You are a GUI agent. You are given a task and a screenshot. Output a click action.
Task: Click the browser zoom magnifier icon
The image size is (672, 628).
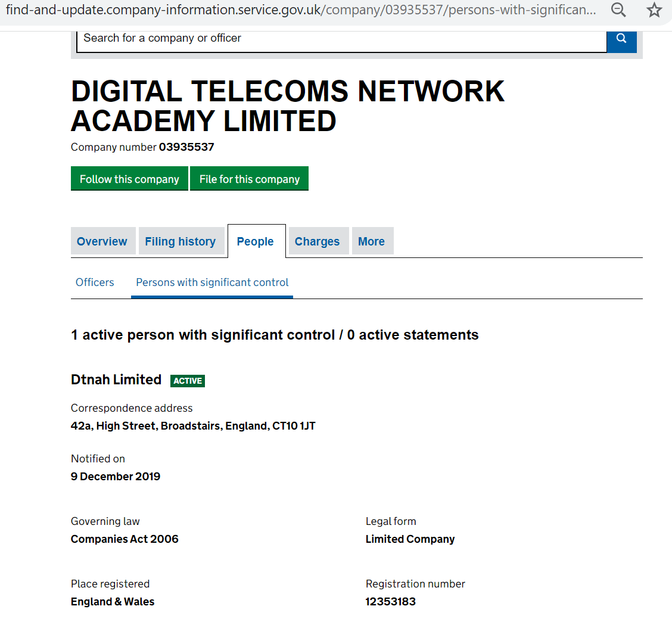[619, 10]
